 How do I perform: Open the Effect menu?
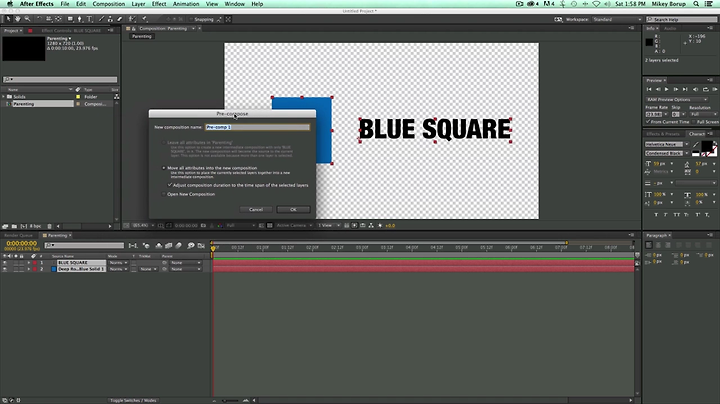coord(159,4)
